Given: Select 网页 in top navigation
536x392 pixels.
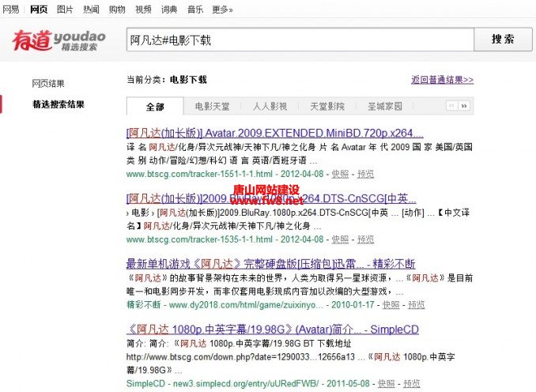Looking at the screenshot, I should point(39,9).
